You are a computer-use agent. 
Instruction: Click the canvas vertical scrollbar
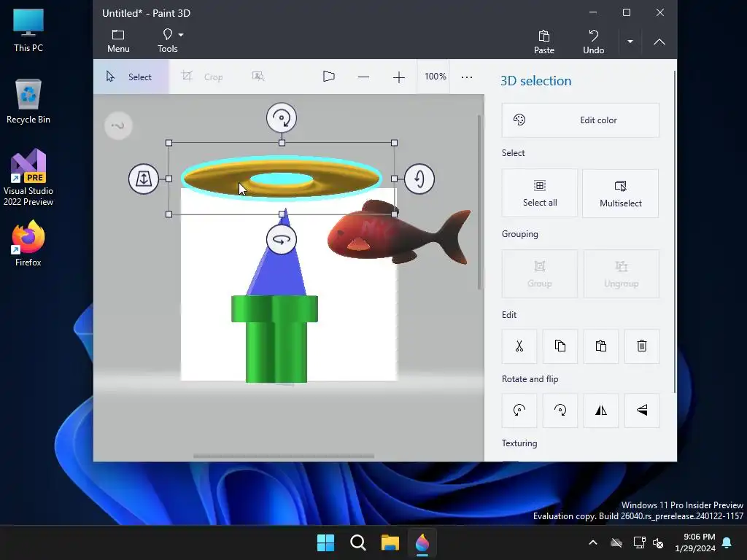click(480, 202)
